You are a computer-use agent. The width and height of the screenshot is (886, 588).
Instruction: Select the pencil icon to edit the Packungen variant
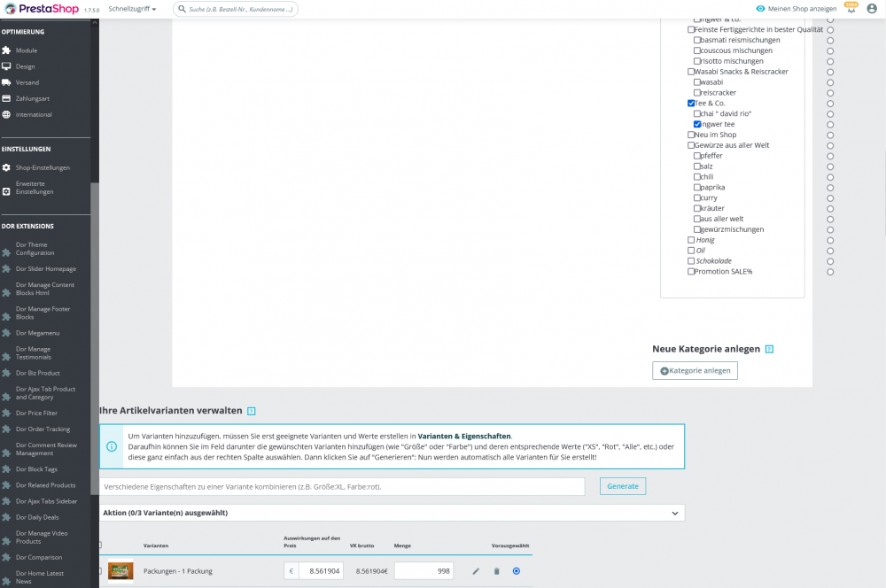476,571
